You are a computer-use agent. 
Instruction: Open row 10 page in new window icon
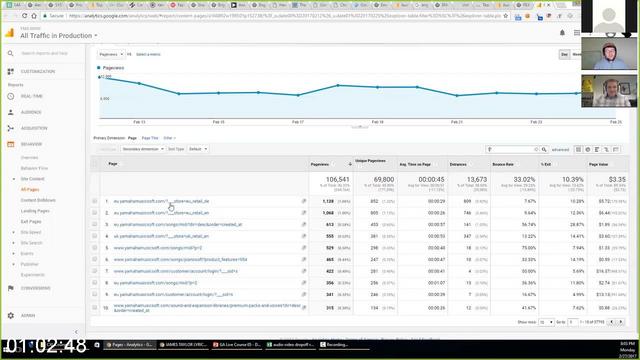tap(304, 308)
